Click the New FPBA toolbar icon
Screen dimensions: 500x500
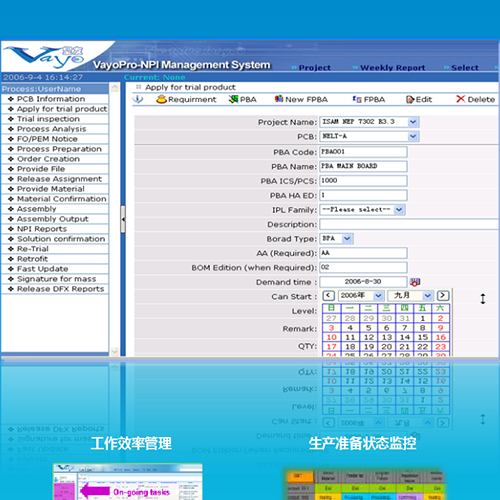pos(279,99)
